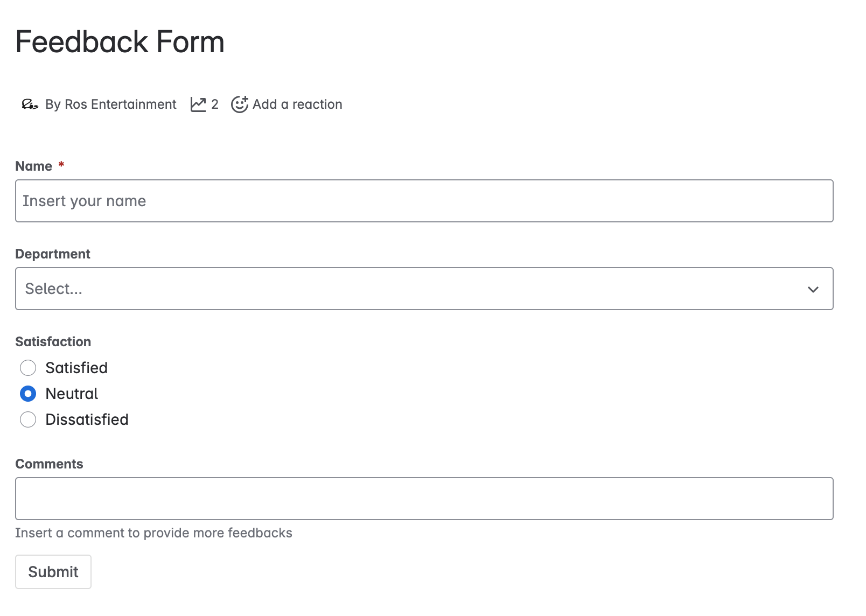Click the Add a reaction link
The height and width of the screenshot is (616, 866).
tap(297, 104)
